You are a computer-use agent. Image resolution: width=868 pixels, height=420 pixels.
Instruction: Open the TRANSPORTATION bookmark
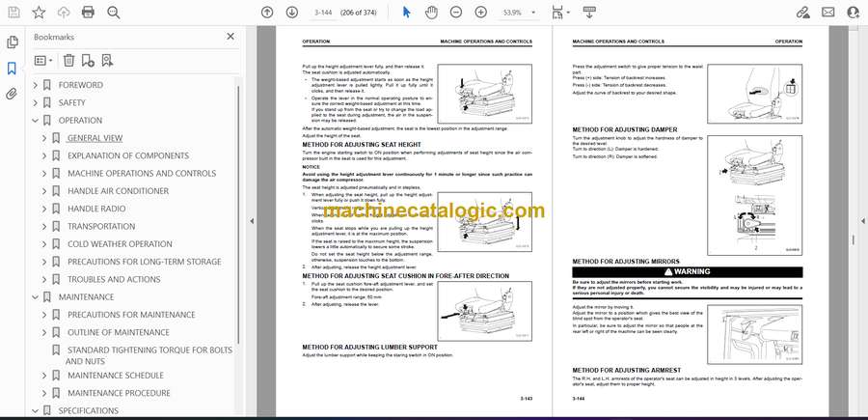[100, 227]
